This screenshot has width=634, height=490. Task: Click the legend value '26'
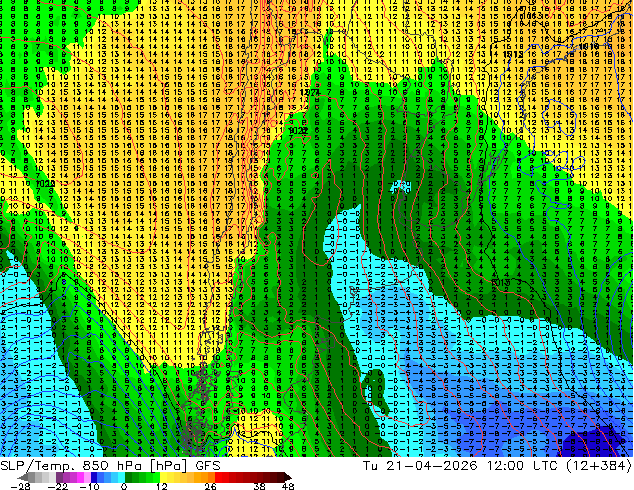tap(210, 486)
